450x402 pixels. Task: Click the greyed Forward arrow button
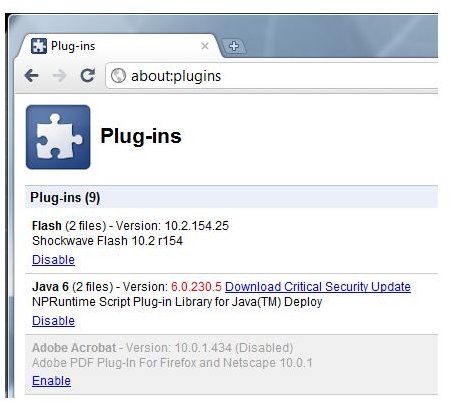[60, 76]
